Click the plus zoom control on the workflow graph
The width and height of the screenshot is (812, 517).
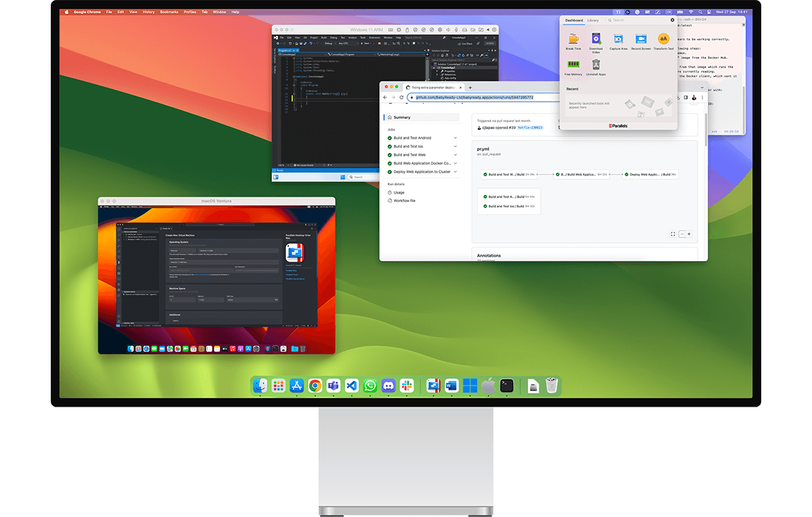(688, 234)
